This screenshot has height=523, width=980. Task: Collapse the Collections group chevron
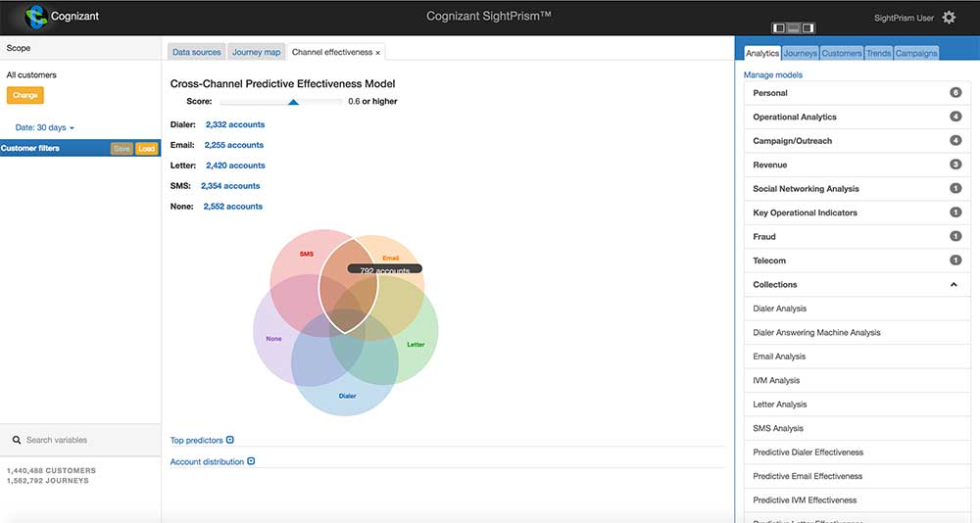954,284
